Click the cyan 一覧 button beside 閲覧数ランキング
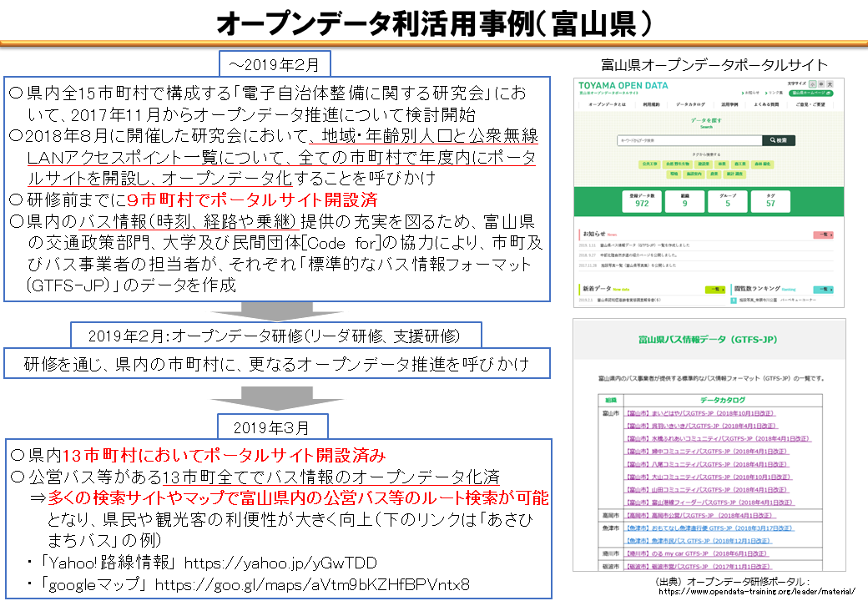 coord(822,289)
